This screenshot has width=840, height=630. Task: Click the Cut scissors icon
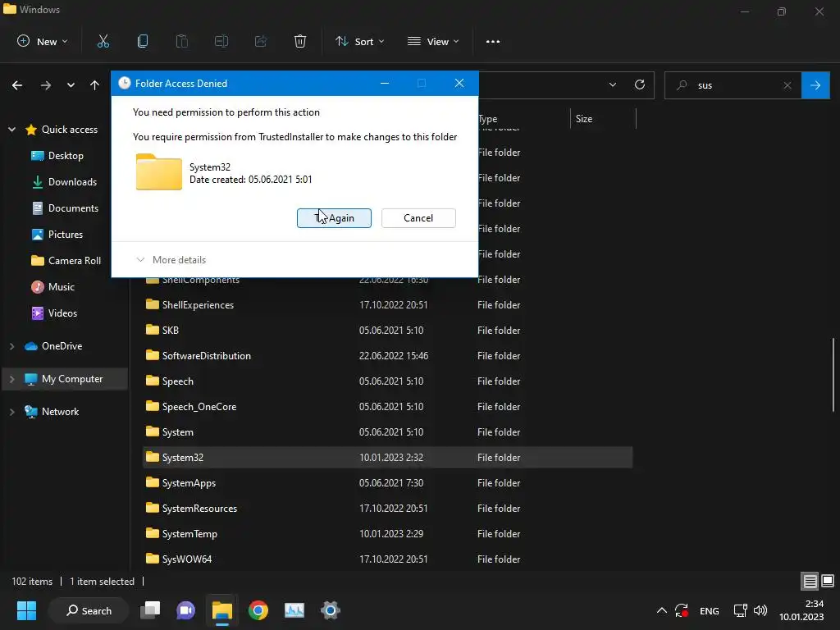pos(103,41)
